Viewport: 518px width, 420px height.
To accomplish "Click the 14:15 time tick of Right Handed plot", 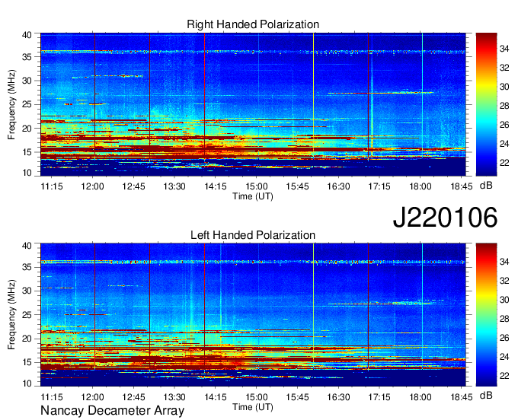I will pyautogui.click(x=216, y=186).
